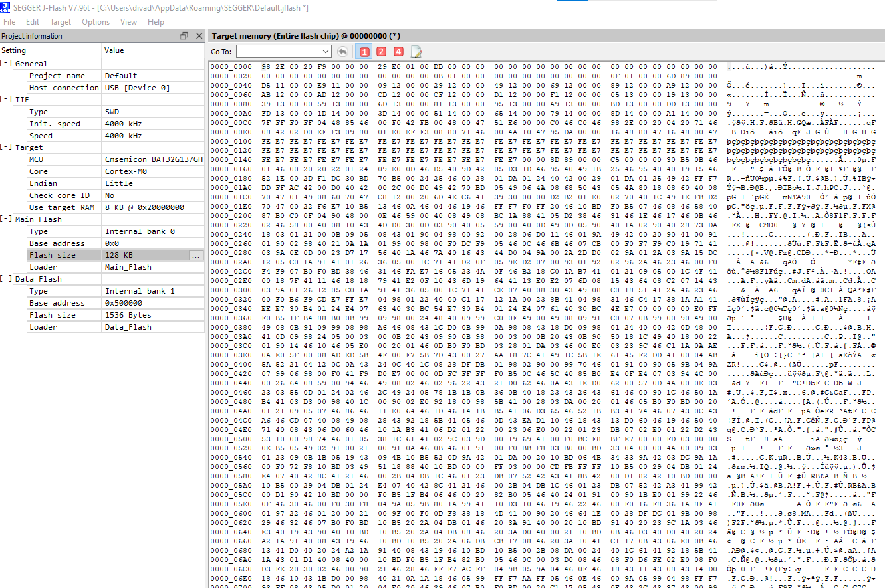The image size is (885, 588).
Task: Click the ... button beside Flash size 128 KB
Action: (195, 255)
